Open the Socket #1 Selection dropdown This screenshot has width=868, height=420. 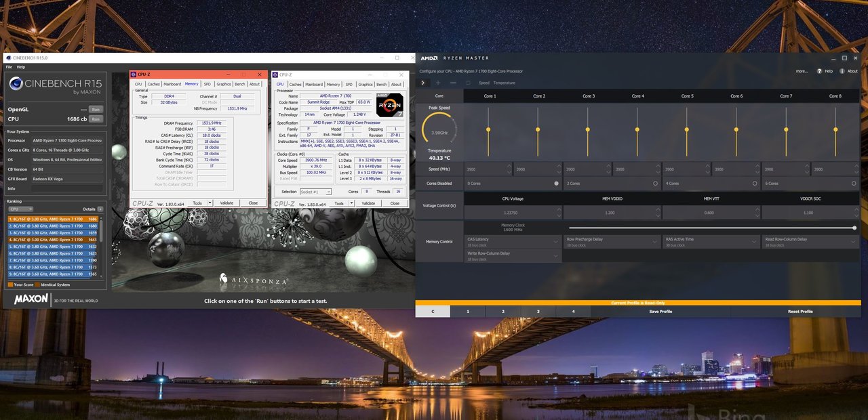point(316,192)
